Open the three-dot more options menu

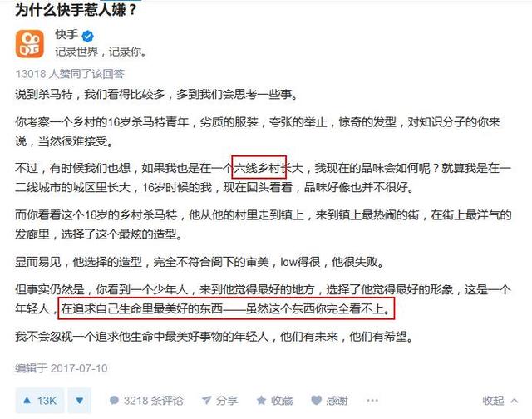click(x=372, y=401)
